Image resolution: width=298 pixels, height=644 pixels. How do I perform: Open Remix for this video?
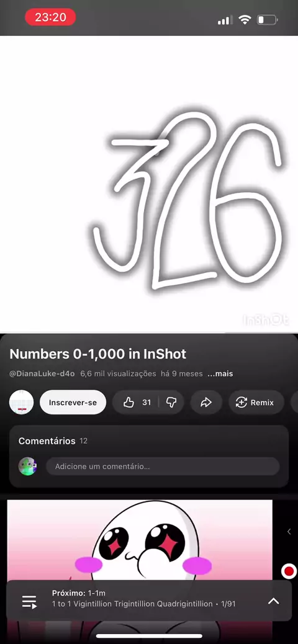click(256, 403)
